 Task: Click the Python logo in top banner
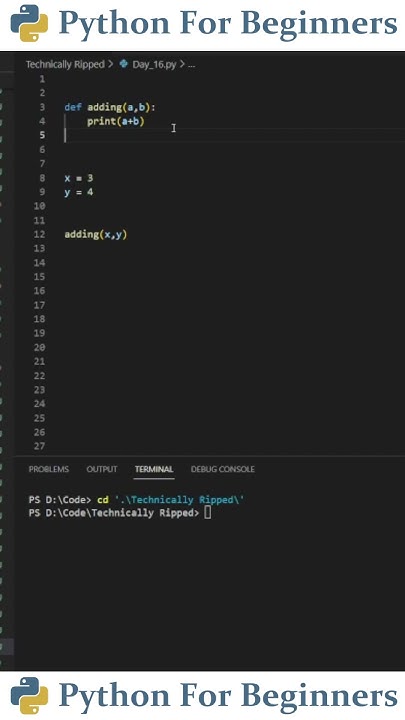29,22
